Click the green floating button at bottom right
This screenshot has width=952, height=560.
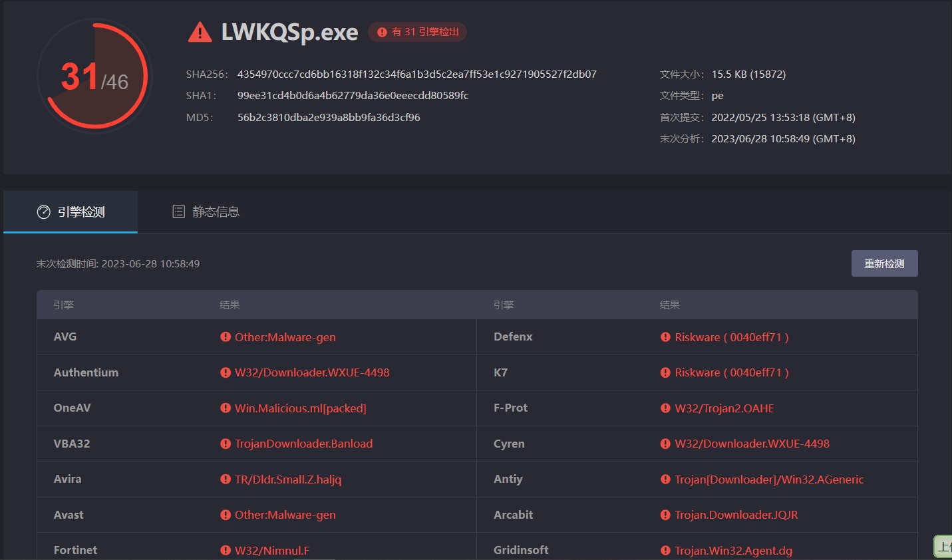943,547
